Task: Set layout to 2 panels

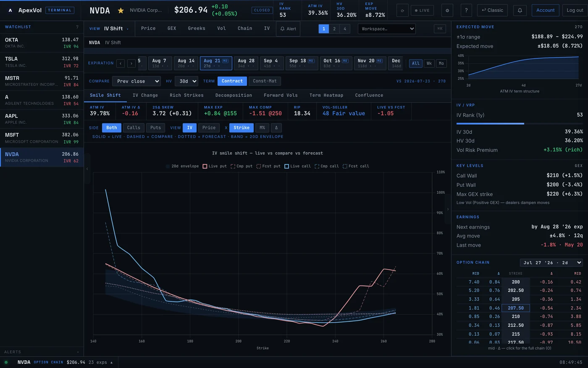Action: (x=334, y=29)
